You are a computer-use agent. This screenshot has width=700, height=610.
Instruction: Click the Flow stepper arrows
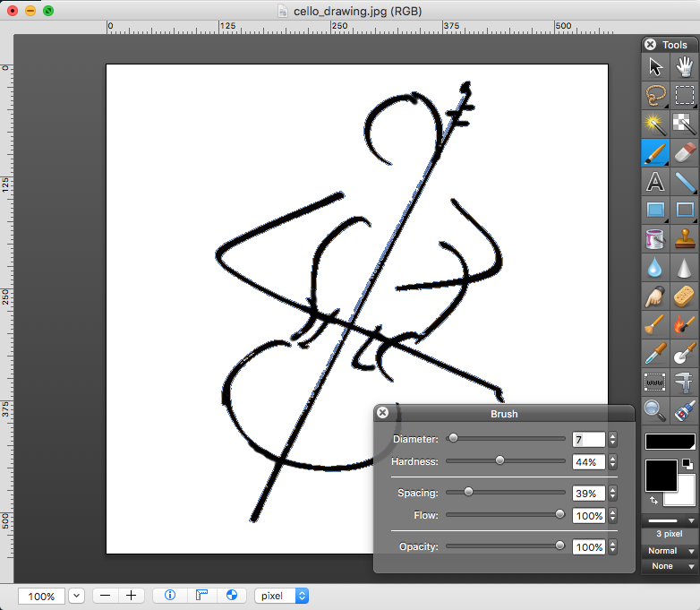pyautogui.click(x=612, y=515)
